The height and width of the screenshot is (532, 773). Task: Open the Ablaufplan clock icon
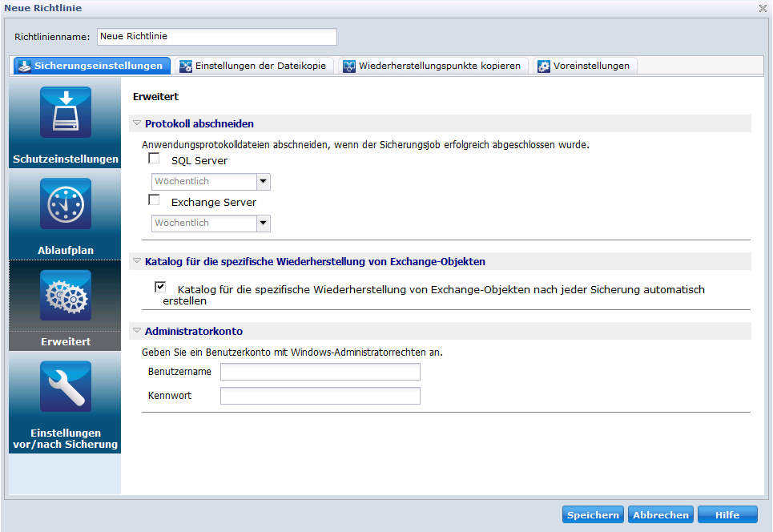[65, 204]
